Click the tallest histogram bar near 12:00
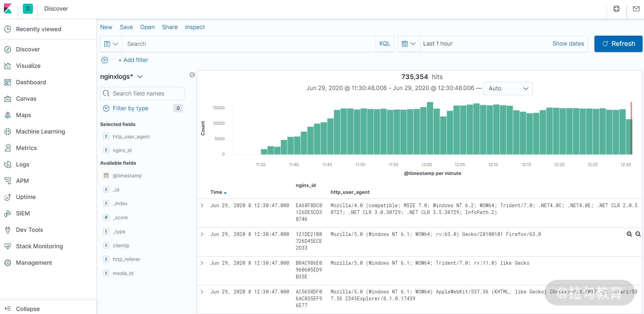This screenshot has width=644, height=314. 430,128
